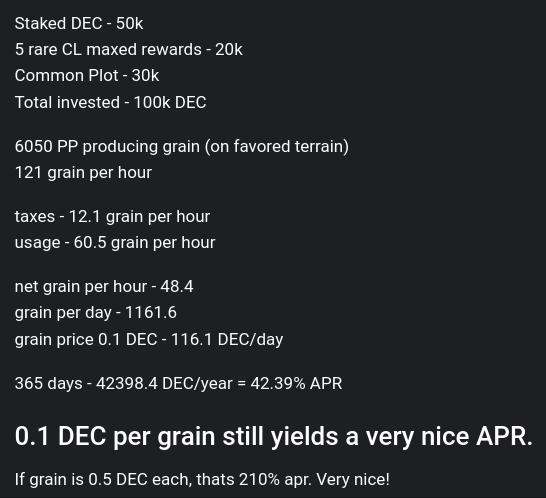The height and width of the screenshot is (498, 546).
Task: Click the 'Very nice!' ending text
Action: pyautogui.click(x=353, y=480)
